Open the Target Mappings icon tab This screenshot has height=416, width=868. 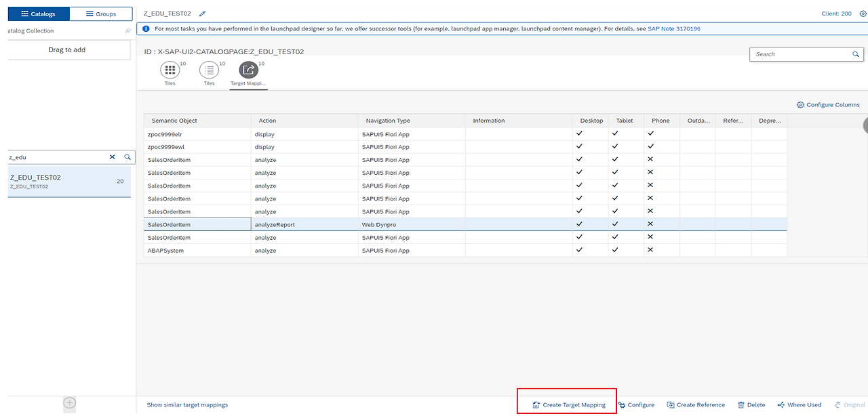tap(248, 70)
